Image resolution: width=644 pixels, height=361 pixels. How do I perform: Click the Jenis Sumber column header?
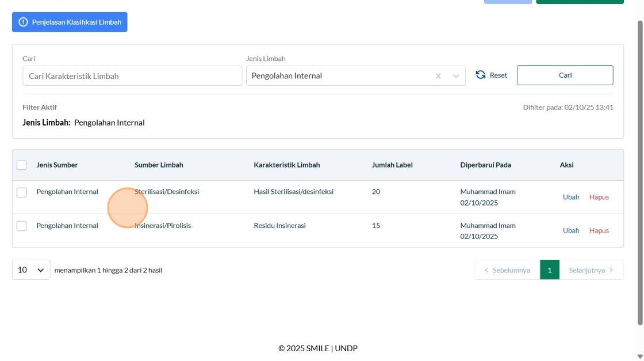57,165
